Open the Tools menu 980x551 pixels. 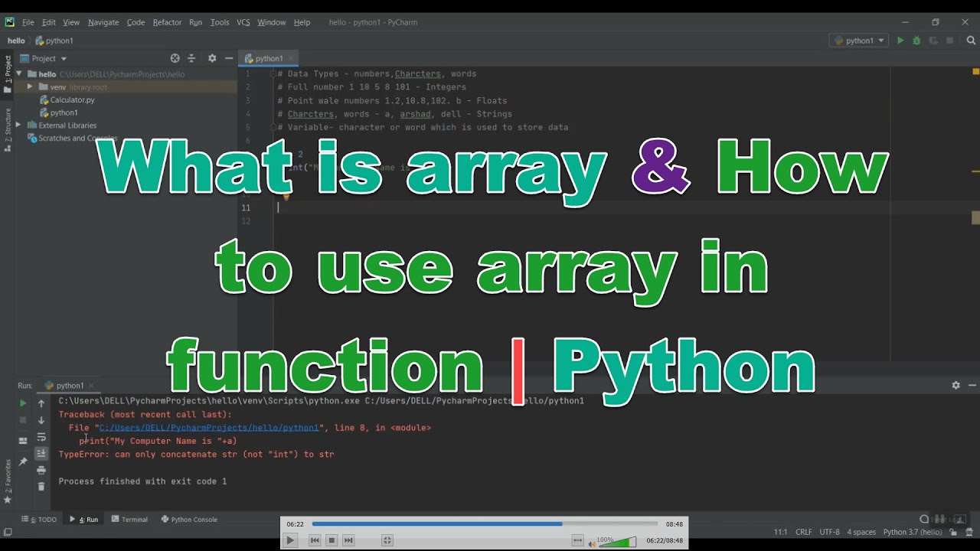tap(220, 22)
